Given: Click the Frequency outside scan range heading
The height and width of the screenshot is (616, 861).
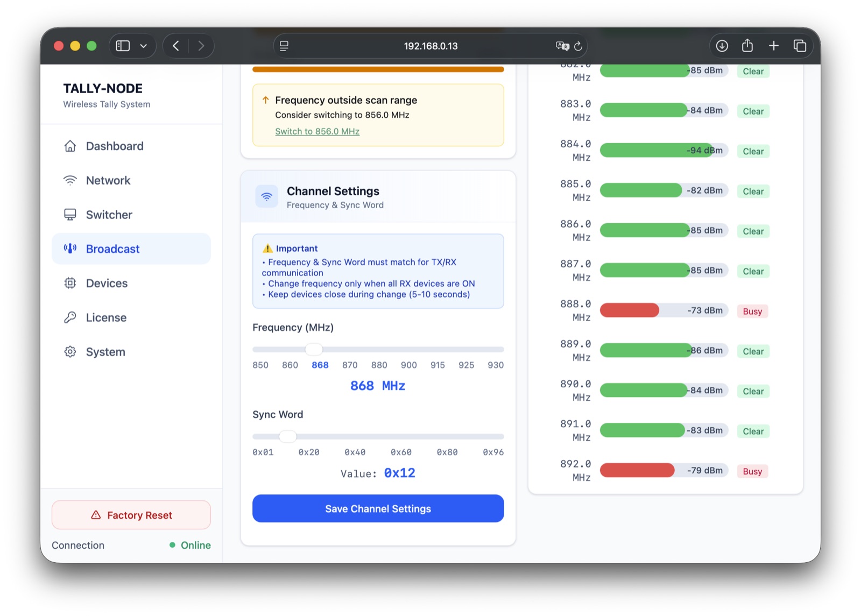Looking at the screenshot, I should pyautogui.click(x=346, y=100).
